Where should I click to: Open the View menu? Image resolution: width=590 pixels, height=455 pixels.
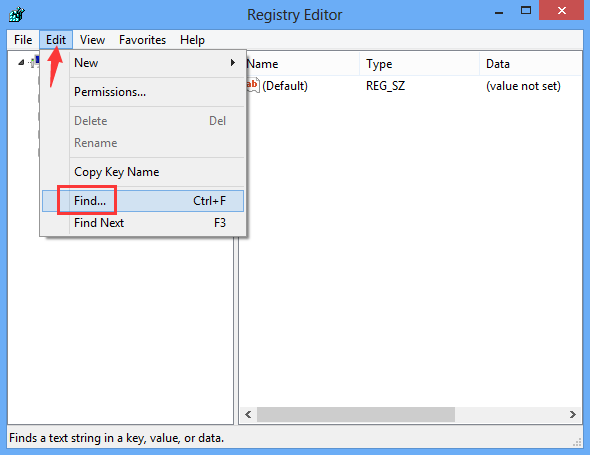[x=92, y=40]
